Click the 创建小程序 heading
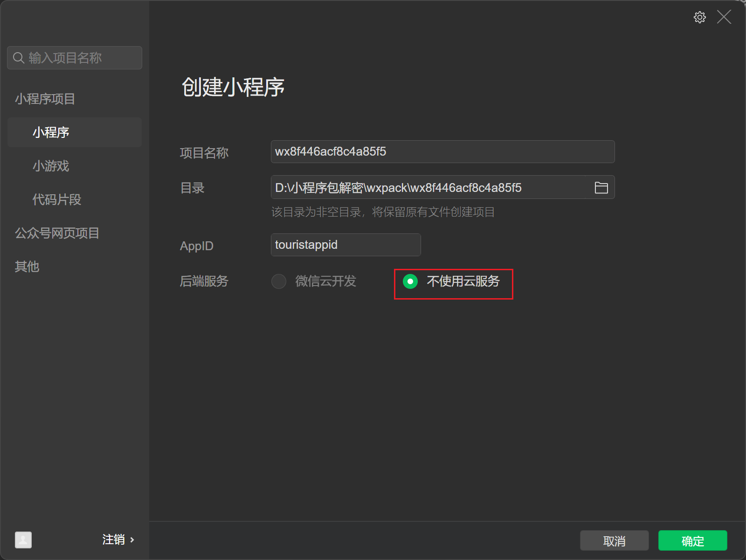 [x=233, y=87]
